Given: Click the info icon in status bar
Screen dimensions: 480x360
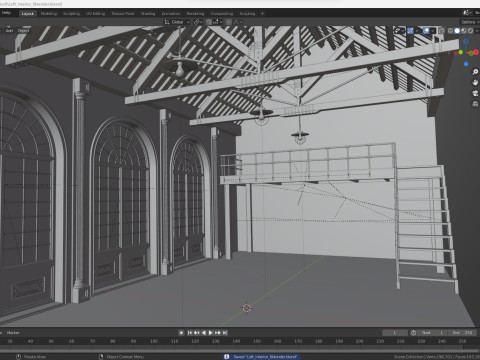Looking at the screenshot, I should point(227,357).
